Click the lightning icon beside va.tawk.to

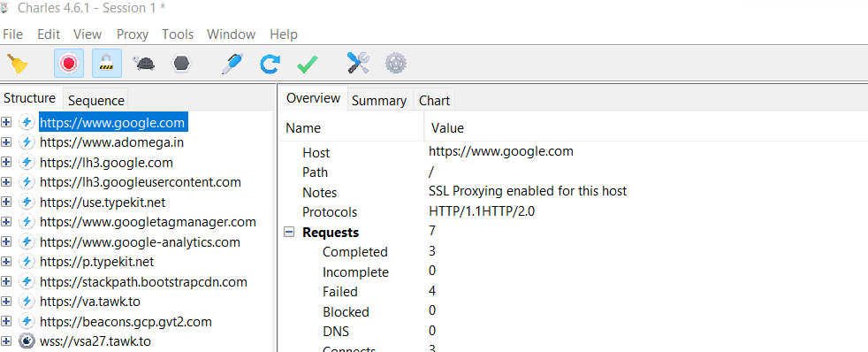[27, 302]
